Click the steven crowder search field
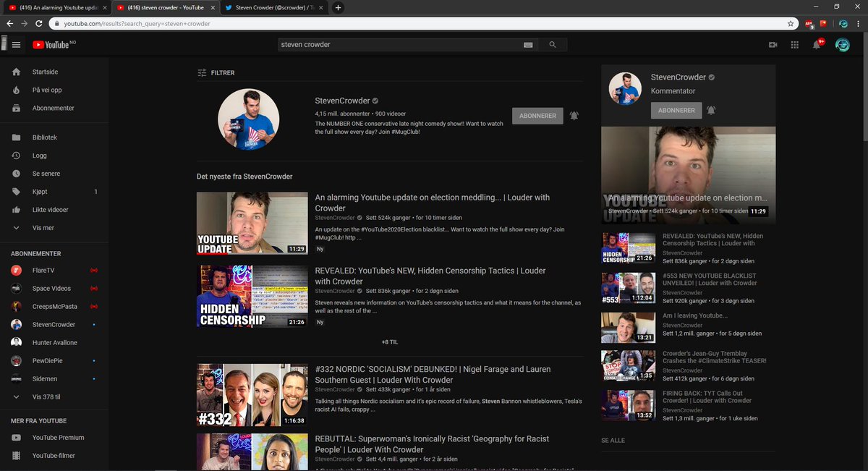 point(399,45)
